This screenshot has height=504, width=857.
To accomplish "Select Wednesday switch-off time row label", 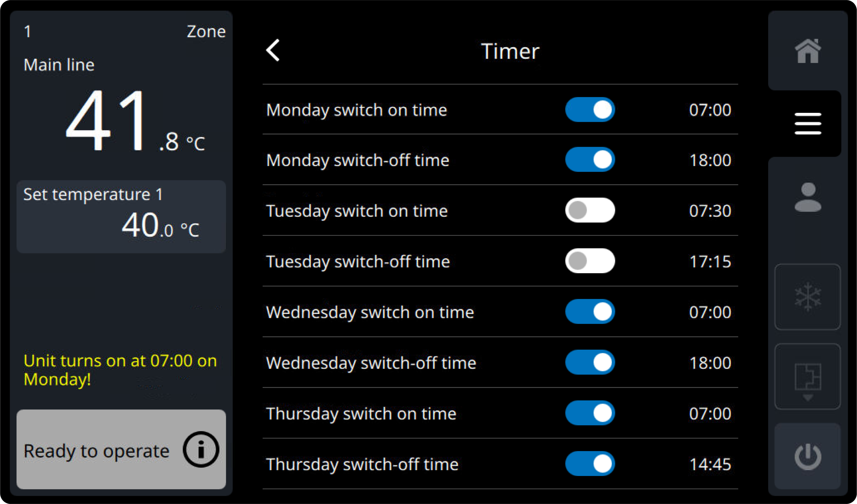I will click(x=371, y=363).
